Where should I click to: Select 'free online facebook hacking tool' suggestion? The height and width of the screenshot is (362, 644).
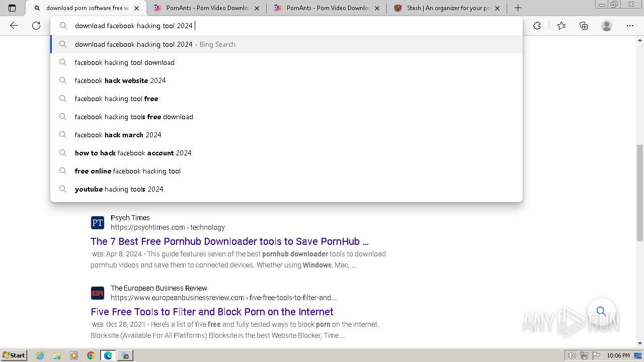point(287,171)
